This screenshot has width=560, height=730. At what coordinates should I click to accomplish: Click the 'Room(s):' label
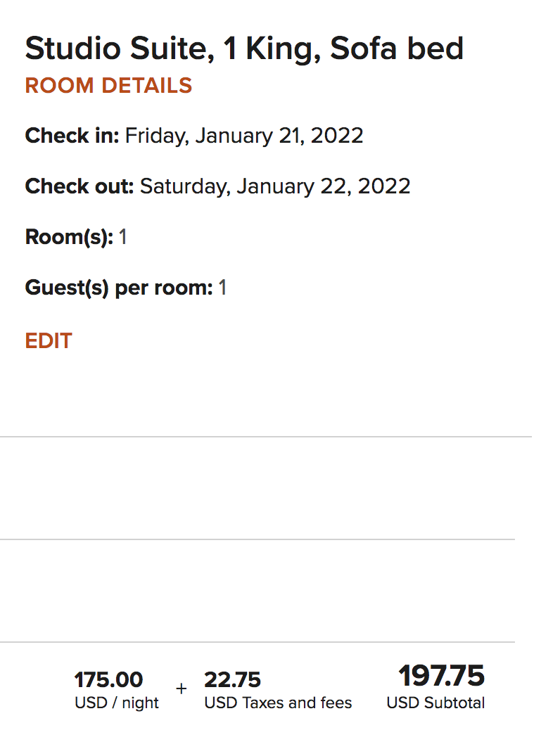click(x=69, y=237)
